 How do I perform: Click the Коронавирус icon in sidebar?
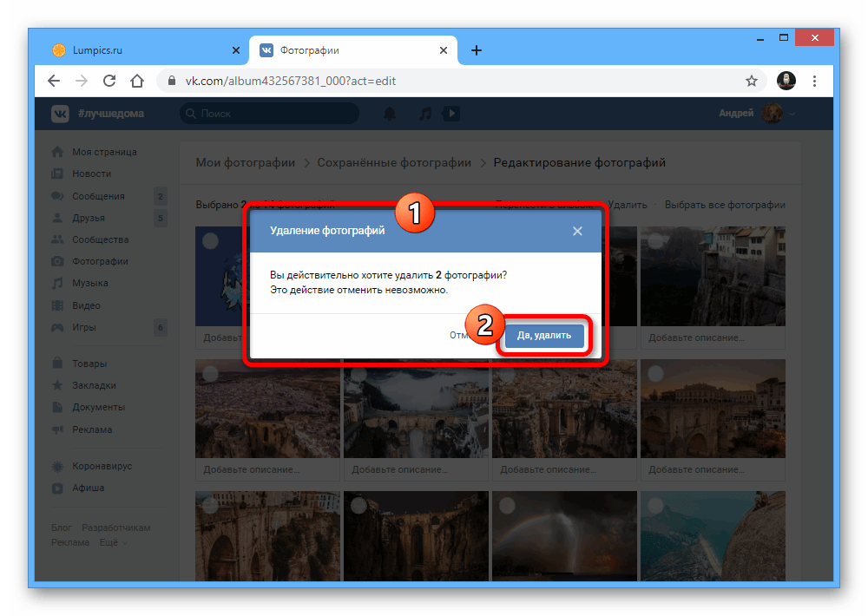click(57, 466)
